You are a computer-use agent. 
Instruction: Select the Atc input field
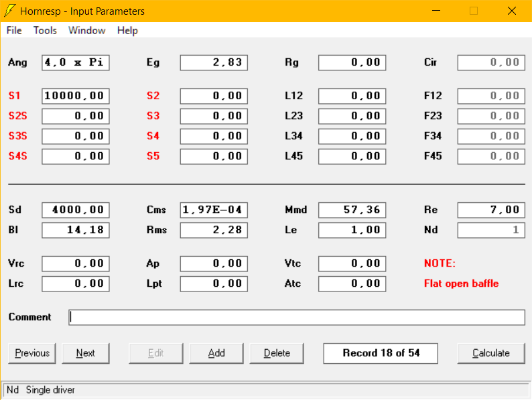[x=352, y=283]
